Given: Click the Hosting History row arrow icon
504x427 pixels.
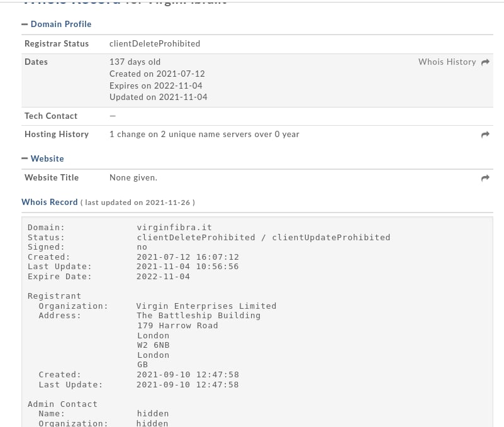Looking at the screenshot, I should [485, 135].
